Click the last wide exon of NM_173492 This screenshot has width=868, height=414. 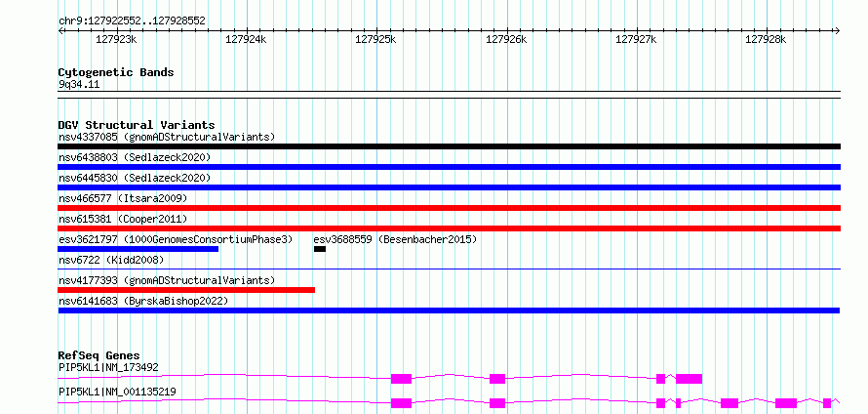click(690, 379)
